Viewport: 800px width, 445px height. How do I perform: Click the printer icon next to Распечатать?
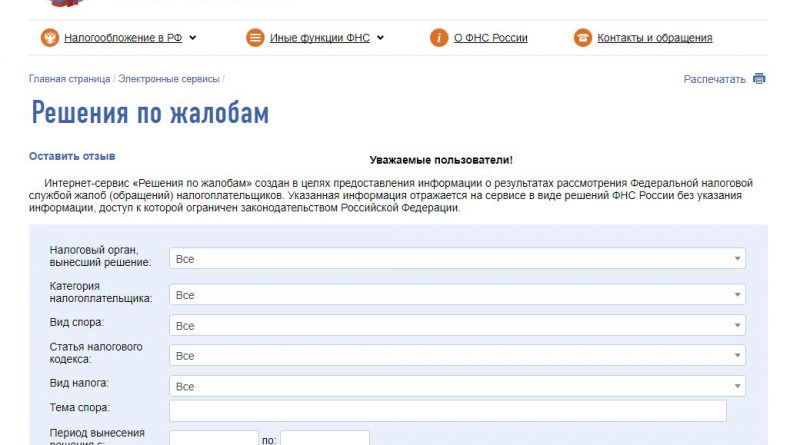pos(759,79)
